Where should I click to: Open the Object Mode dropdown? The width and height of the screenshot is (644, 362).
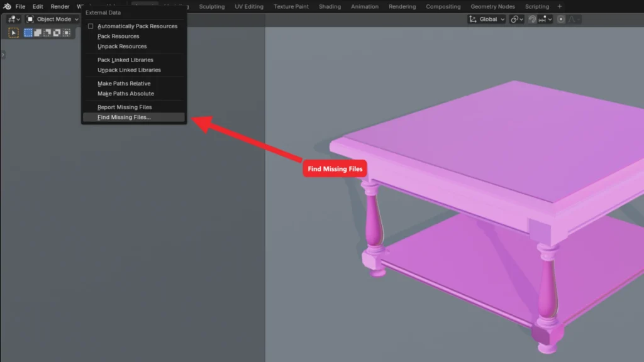point(52,19)
